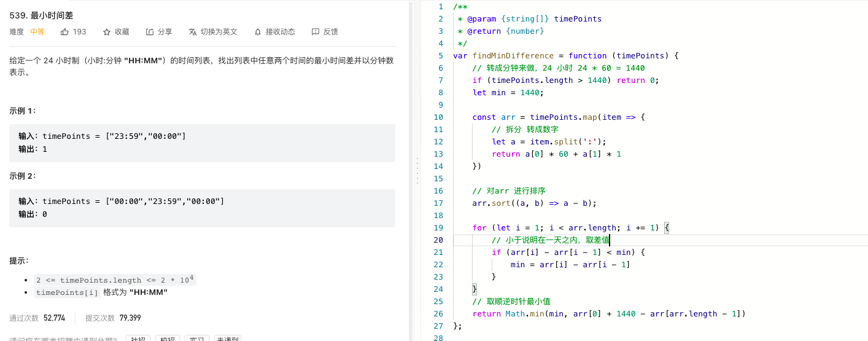Click the '@param {string[]} timePoints' doc line
868x341 pixels.
(529, 18)
